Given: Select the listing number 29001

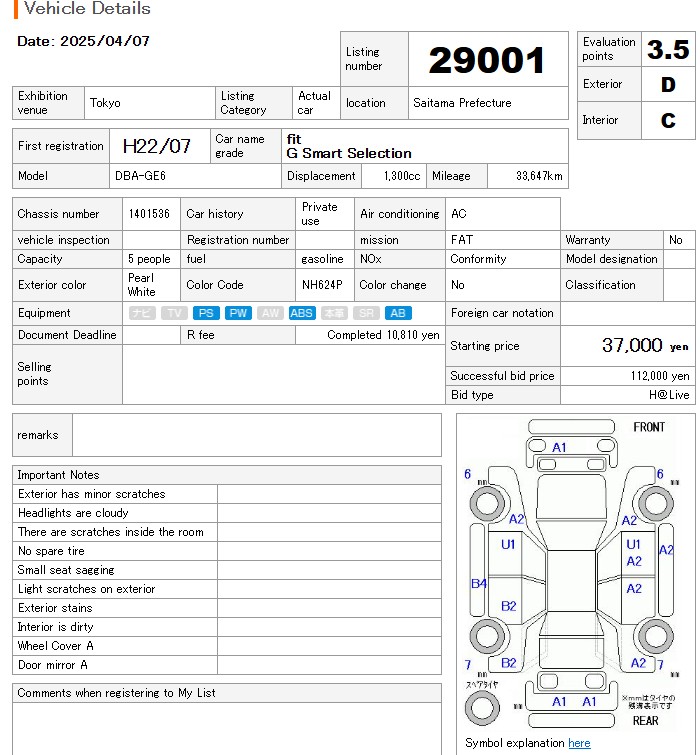Looking at the screenshot, I should [x=486, y=60].
